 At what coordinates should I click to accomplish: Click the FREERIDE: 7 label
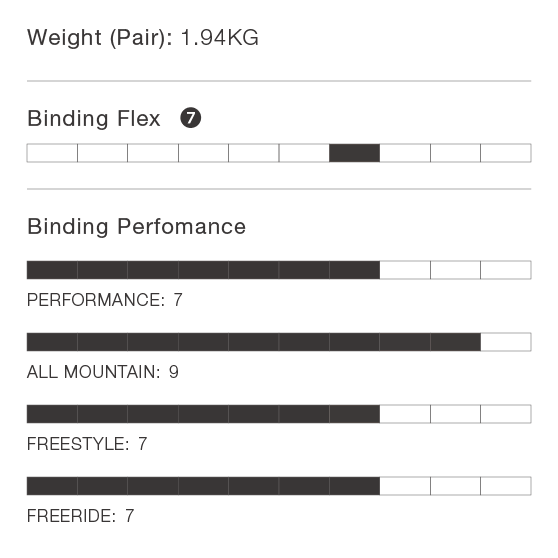coord(80,516)
